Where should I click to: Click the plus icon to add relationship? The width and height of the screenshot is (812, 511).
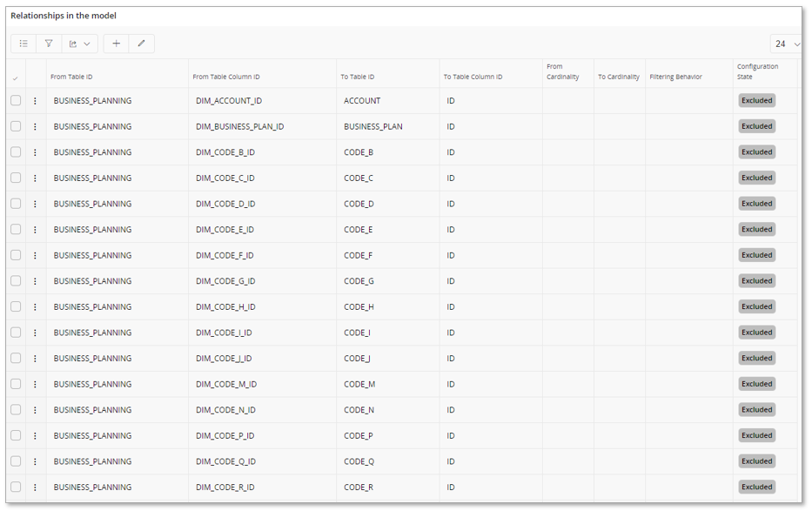[x=117, y=44]
